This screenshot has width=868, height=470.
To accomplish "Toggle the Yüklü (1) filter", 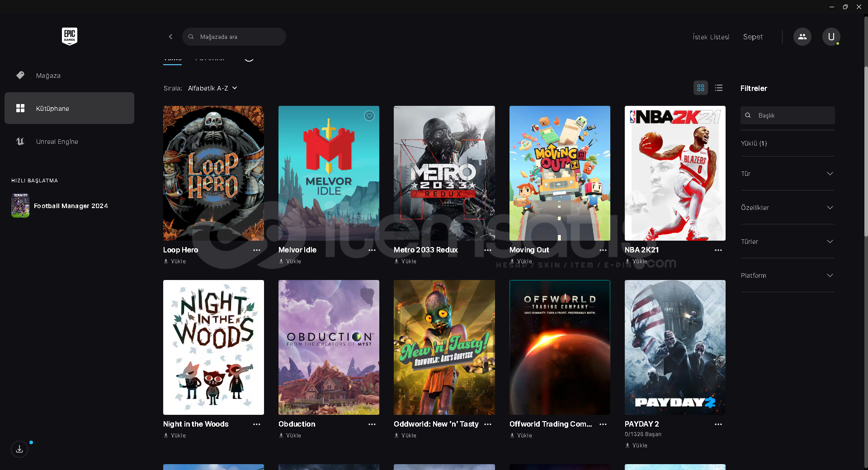I will pyautogui.click(x=754, y=143).
